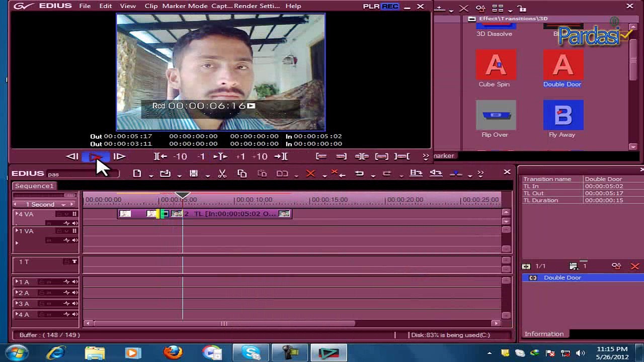Move to next edit point icon

click(281, 156)
